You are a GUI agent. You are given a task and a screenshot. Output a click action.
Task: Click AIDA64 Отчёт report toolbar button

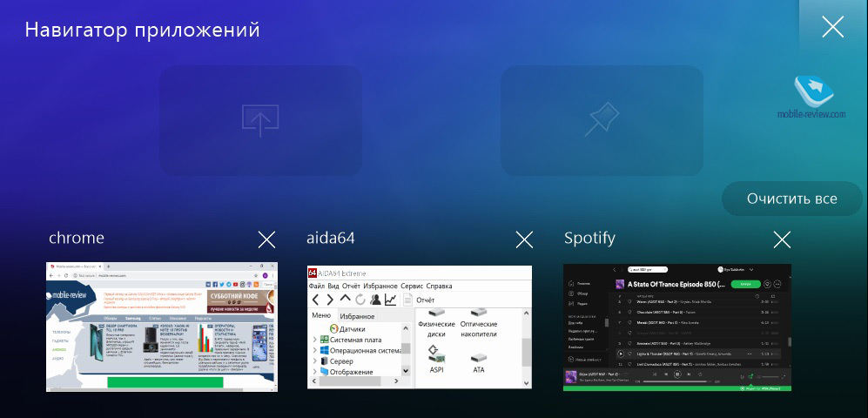click(419, 300)
